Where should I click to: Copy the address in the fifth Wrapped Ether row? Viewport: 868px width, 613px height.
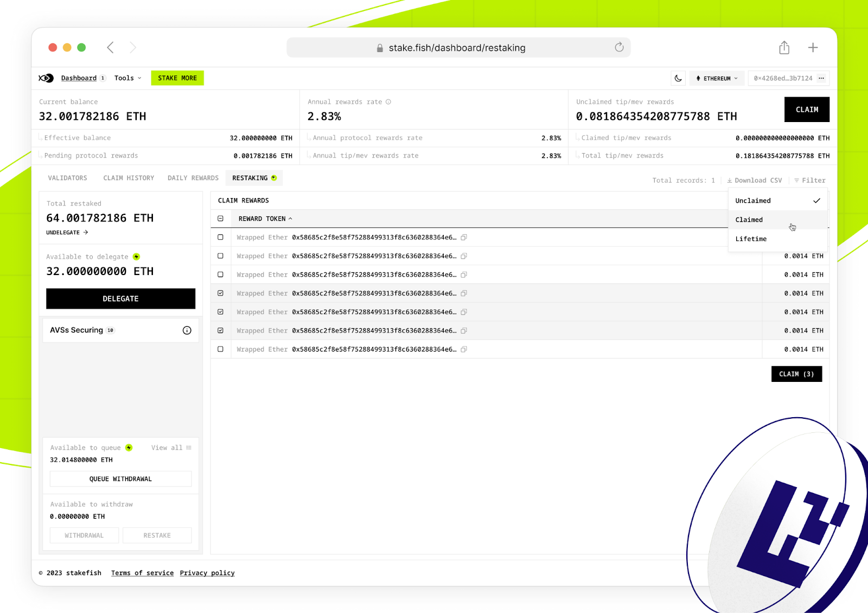pyautogui.click(x=464, y=312)
